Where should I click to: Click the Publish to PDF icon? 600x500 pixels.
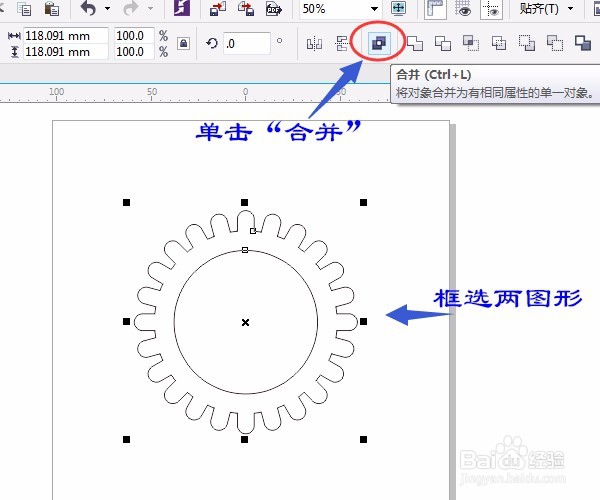(274, 8)
